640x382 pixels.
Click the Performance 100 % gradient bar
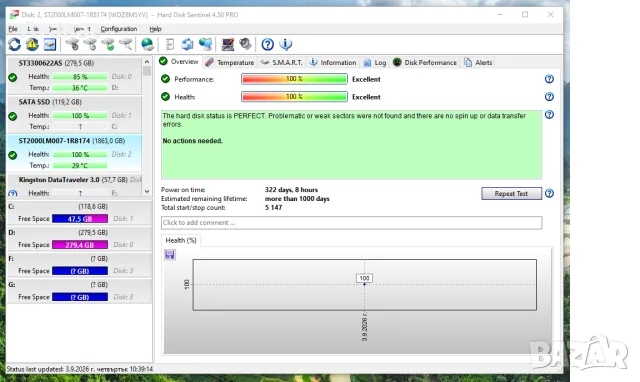point(294,79)
